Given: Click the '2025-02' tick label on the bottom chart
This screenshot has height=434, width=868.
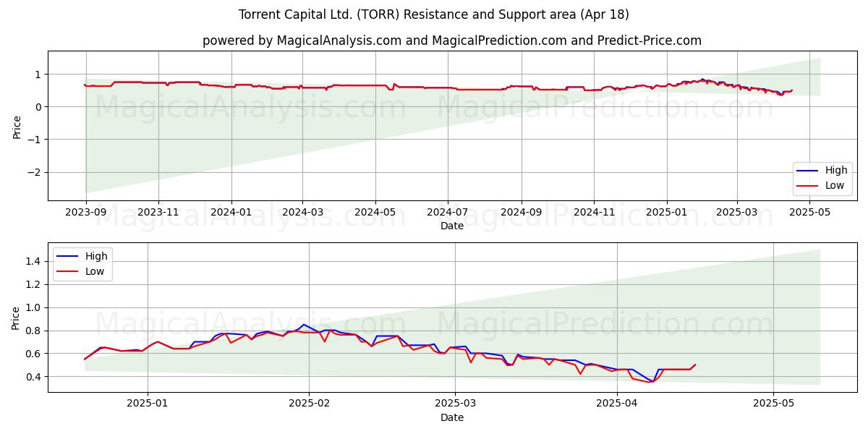Looking at the screenshot, I should [x=309, y=404].
